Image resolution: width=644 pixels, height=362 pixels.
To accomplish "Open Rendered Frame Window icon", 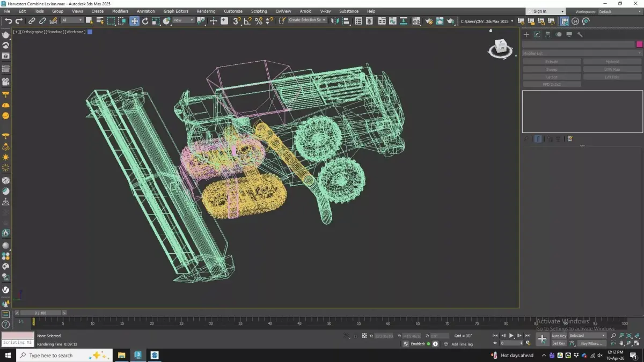I will tap(440, 21).
